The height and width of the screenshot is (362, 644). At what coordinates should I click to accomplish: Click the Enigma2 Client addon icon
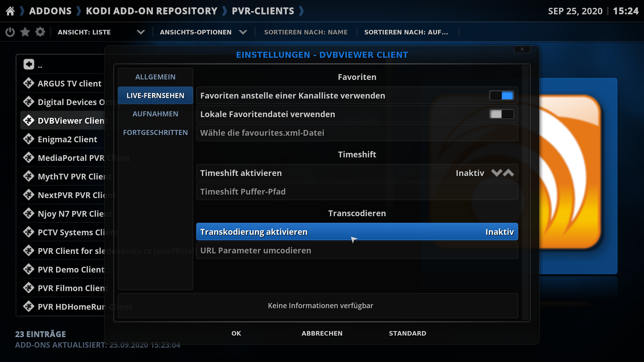[x=29, y=139]
